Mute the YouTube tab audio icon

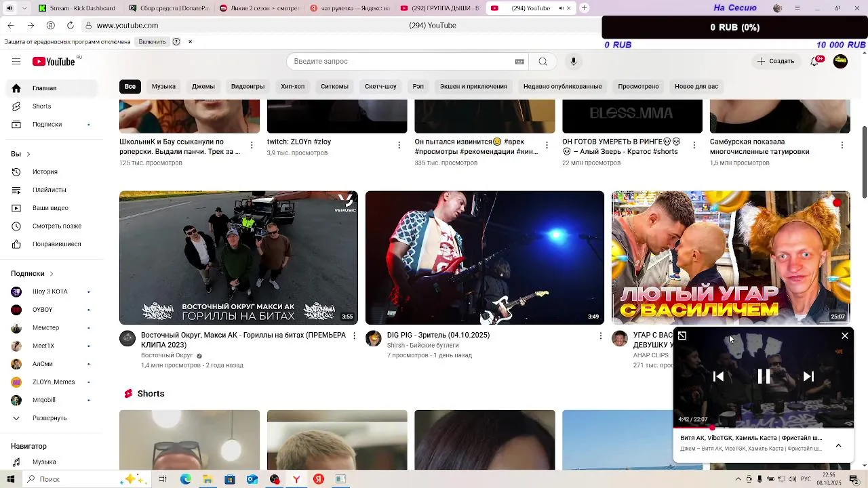tap(561, 8)
